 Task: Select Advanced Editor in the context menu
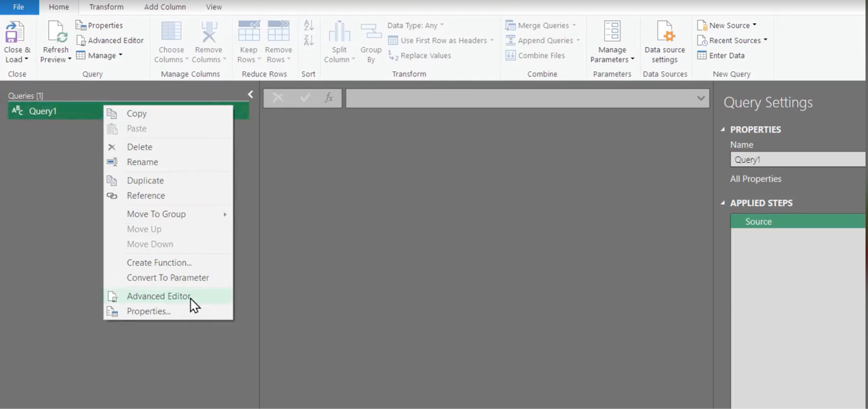[158, 296]
